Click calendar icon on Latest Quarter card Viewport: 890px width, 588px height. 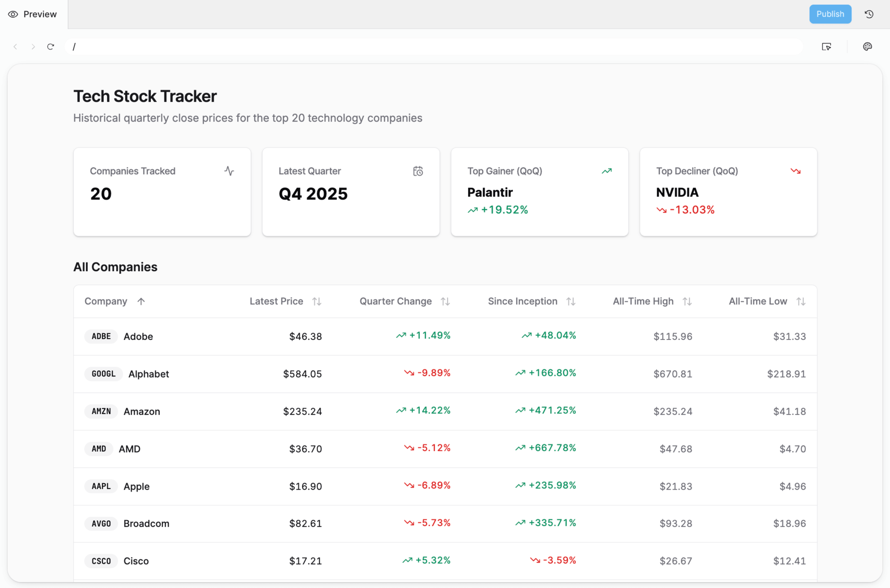pos(418,171)
